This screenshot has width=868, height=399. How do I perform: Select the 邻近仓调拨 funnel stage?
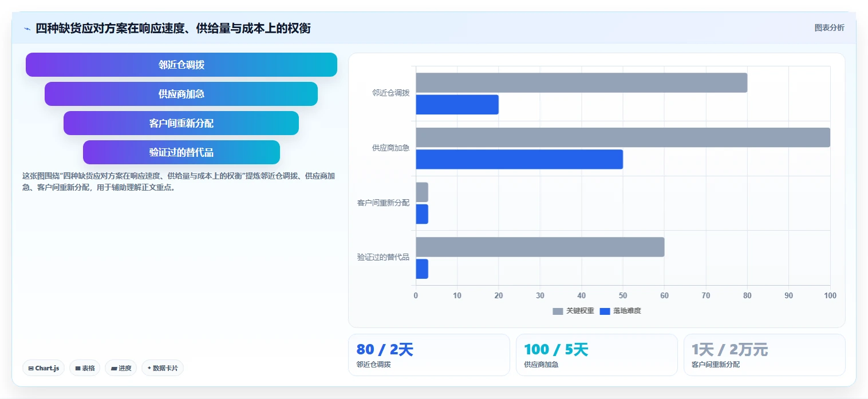182,65
